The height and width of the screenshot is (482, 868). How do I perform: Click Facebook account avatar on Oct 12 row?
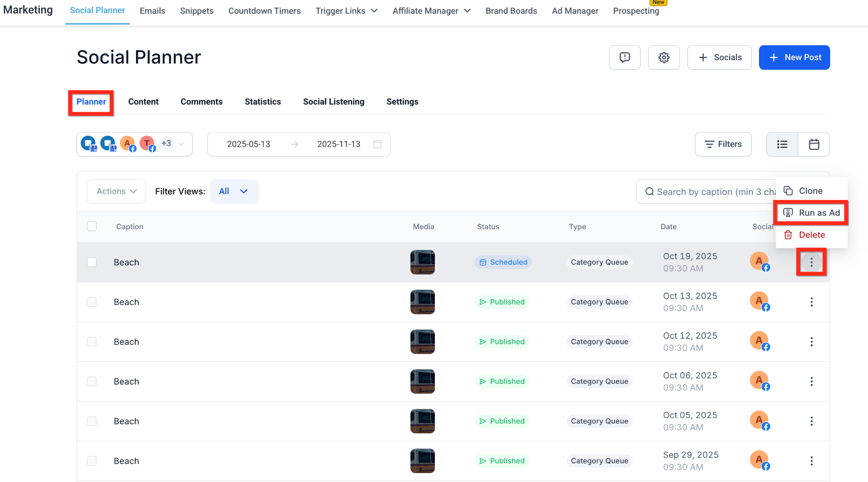tap(759, 341)
